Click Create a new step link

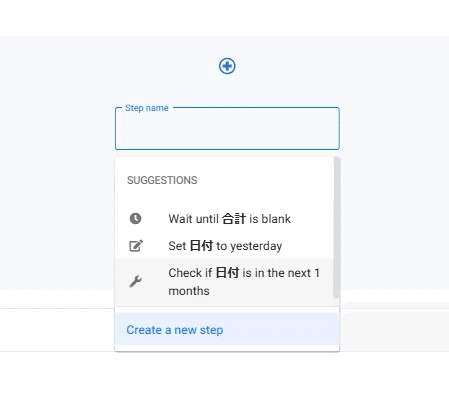tap(175, 330)
